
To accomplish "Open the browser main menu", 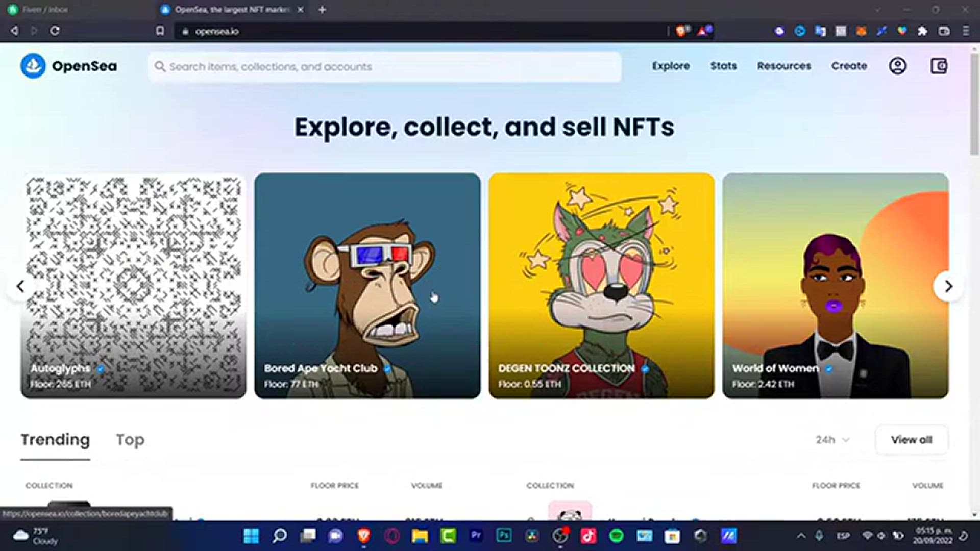I will 966,31.
